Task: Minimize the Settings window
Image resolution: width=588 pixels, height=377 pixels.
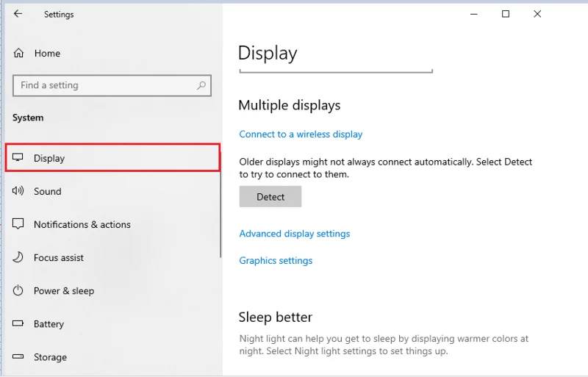Action: tap(474, 14)
